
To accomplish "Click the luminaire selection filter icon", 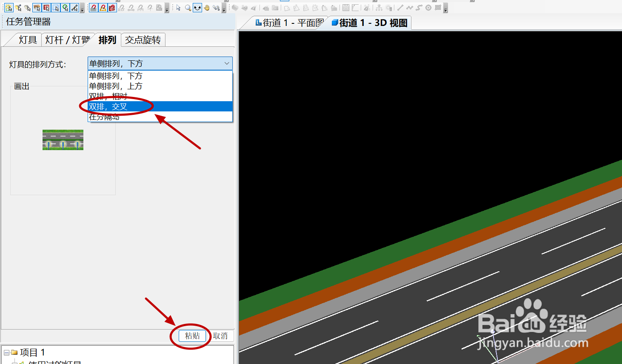I will (x=18, y=8).
